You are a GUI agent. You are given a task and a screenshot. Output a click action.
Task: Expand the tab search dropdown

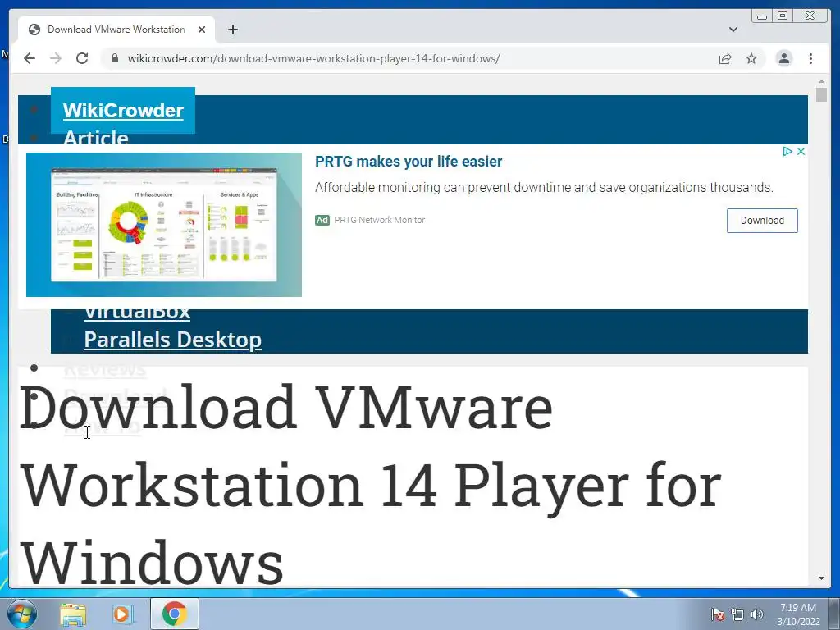tap(733, 30)
